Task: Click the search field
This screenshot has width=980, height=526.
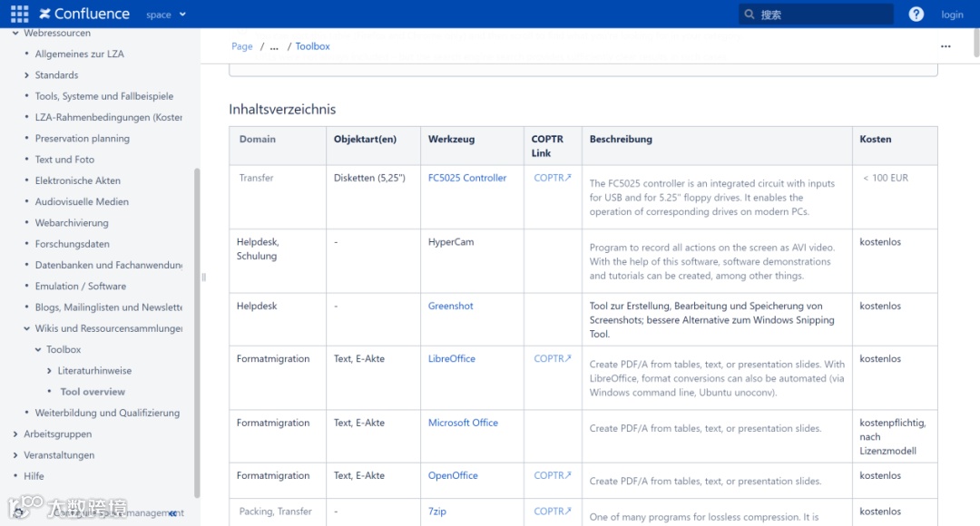Action: (816, 15)
